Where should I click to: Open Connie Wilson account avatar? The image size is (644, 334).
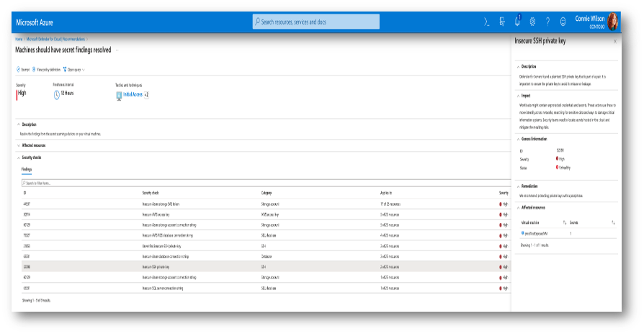click(613, 22)
